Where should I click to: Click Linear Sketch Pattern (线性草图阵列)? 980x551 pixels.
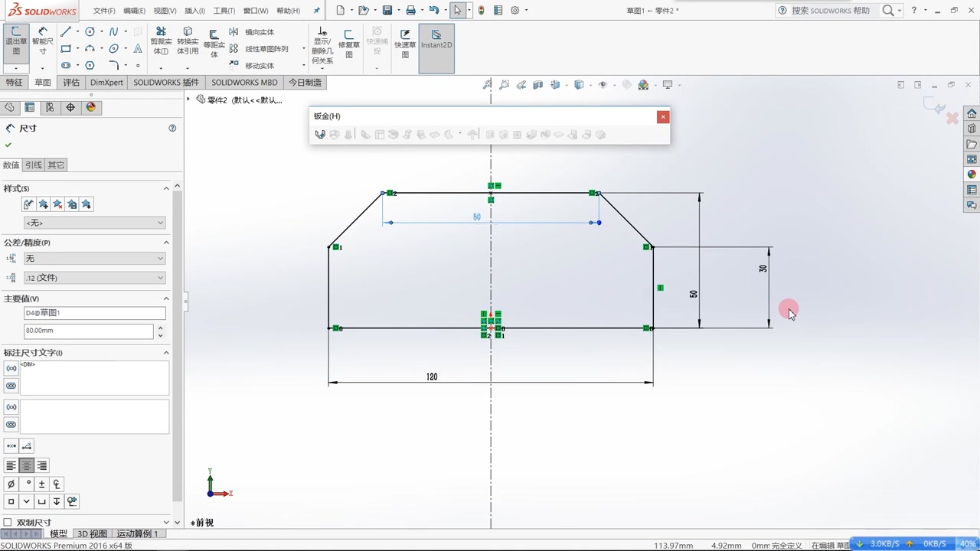click(x=260, y=49)
